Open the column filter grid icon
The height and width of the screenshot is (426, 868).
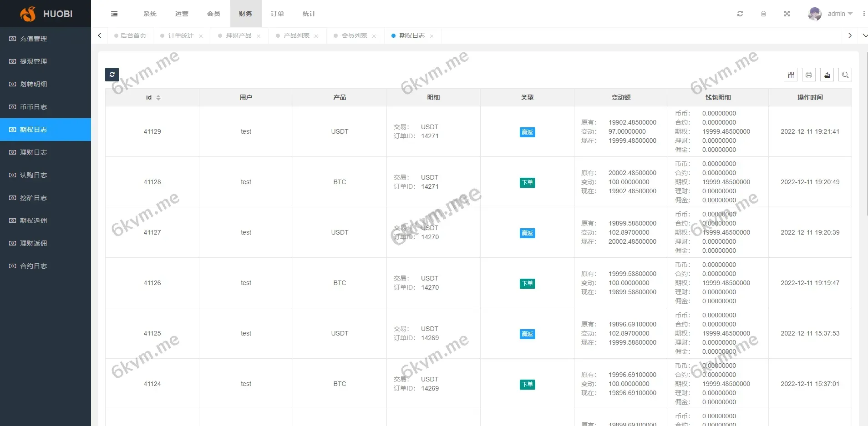[791, 75]
